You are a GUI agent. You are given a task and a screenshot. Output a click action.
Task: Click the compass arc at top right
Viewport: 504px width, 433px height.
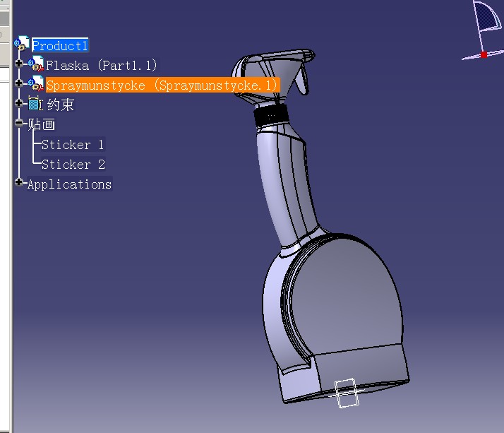(x=487, y=16)
